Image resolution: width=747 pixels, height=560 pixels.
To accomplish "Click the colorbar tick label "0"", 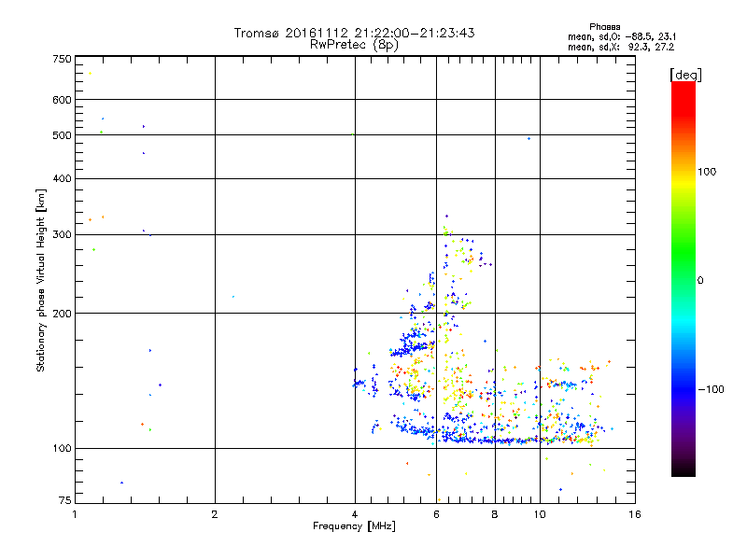I will [700, 281].
